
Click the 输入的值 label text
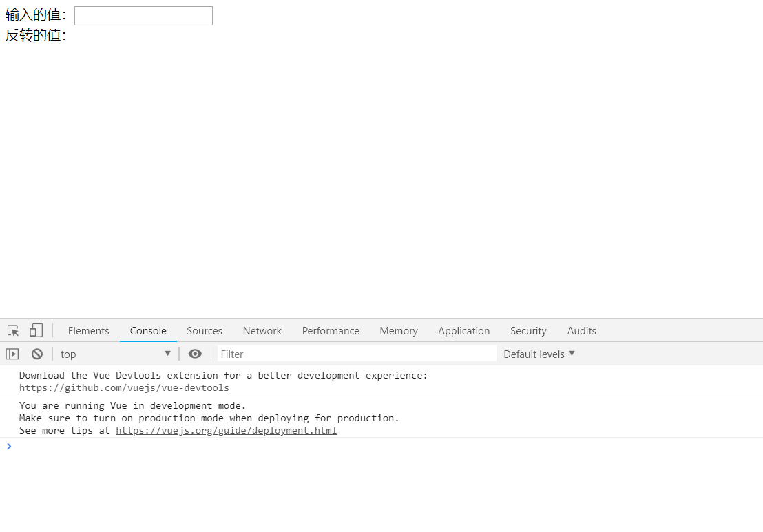(36, 14)
